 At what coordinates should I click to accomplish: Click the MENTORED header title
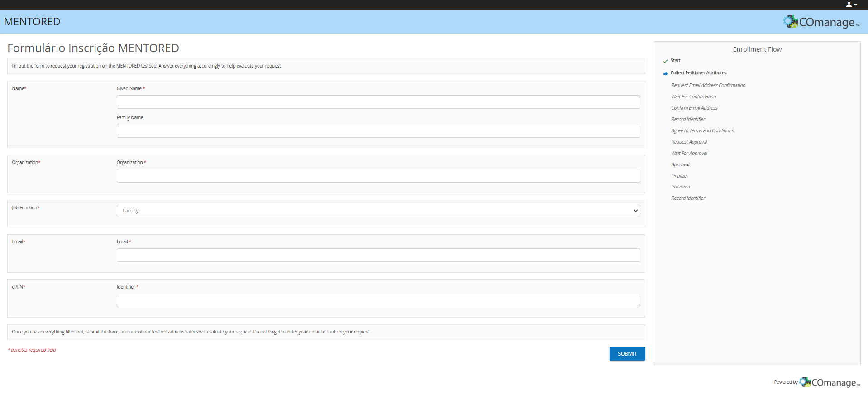click(x=32, y=22)
